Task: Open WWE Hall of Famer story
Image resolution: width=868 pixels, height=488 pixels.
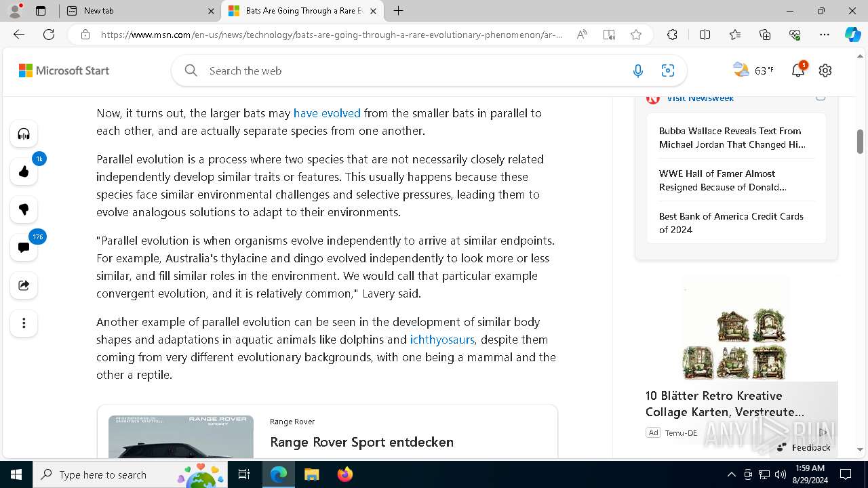Action: (x=722, y=180)
